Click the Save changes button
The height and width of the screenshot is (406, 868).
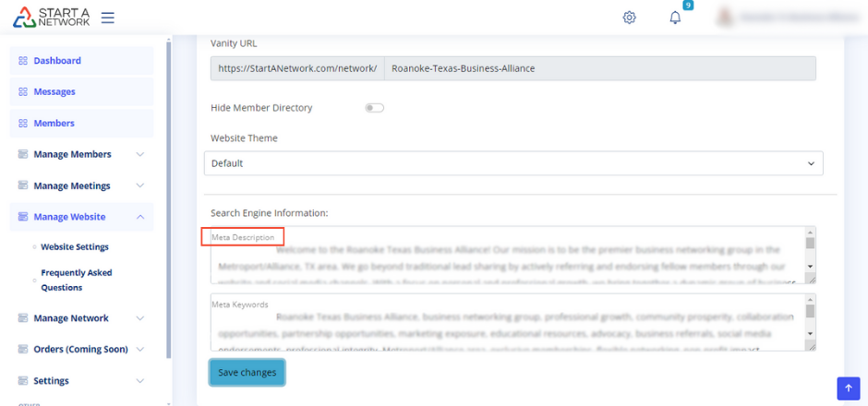247,372
